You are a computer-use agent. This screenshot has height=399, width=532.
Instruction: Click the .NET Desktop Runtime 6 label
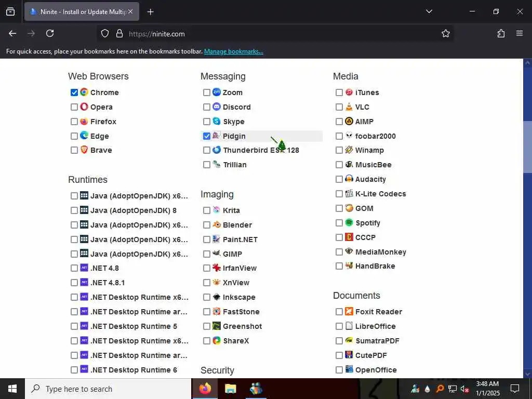(134, 370)
